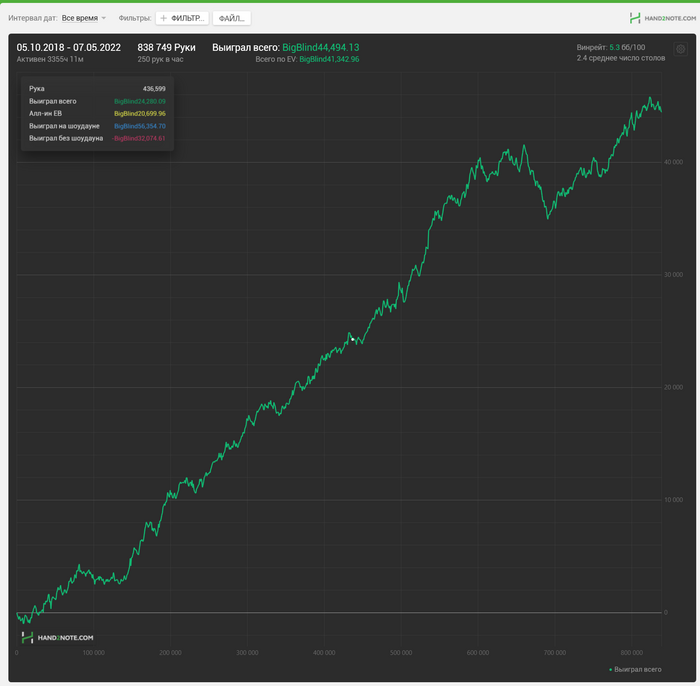Click the '200 000' x-axis label
The width and height of the screenshot is (700, 686).
click(171, 653)
